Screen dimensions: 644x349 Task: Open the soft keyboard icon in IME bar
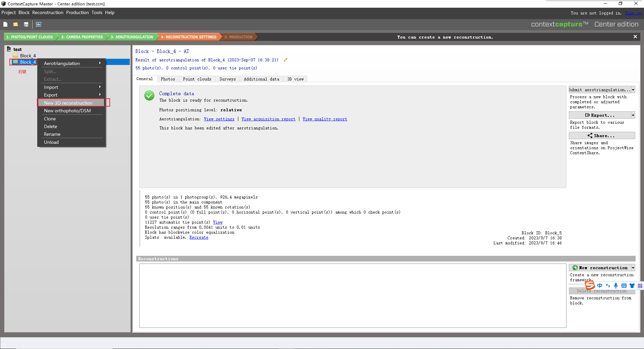(624, 286)
